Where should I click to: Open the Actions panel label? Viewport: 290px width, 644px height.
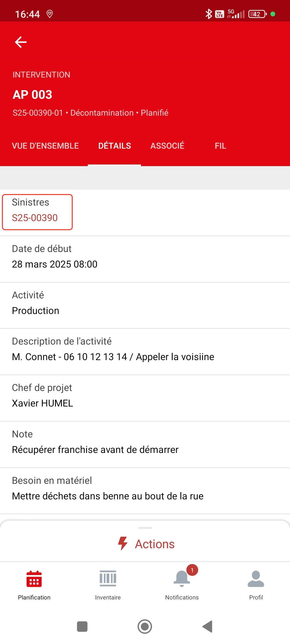(155, 544)
